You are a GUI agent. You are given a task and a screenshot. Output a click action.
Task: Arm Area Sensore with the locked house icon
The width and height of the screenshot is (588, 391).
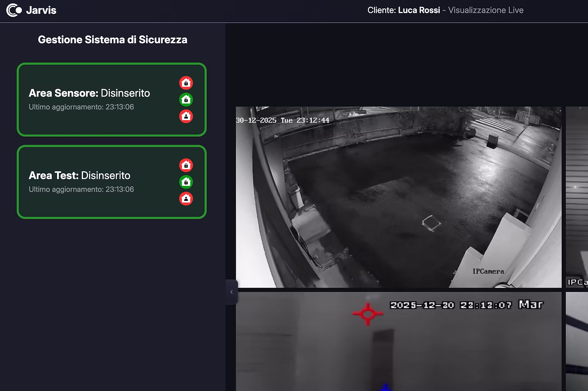pos(186,83)
